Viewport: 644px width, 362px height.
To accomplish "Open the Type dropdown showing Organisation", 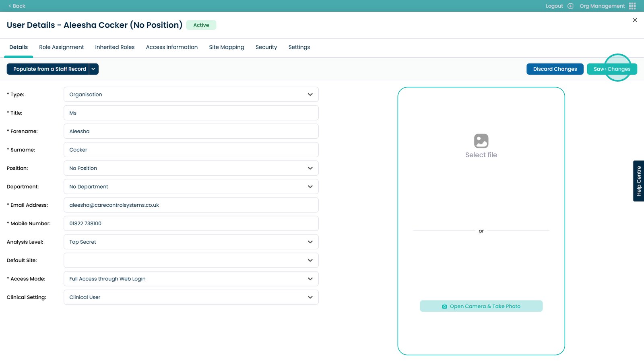I will click(191, 95).
